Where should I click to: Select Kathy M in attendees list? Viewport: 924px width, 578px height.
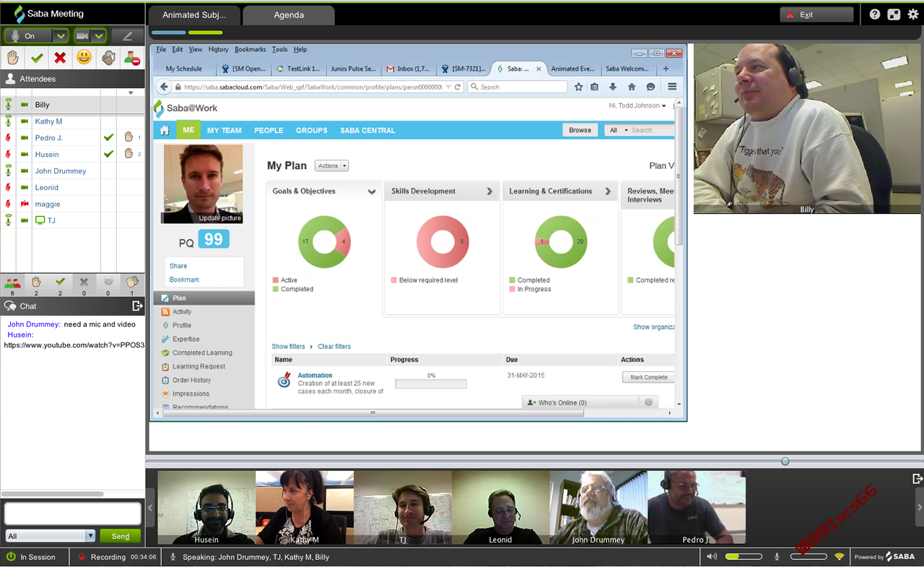[48, 121]
